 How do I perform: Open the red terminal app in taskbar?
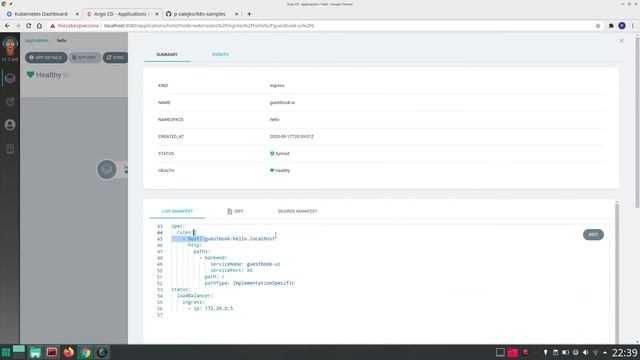point(52,352)
